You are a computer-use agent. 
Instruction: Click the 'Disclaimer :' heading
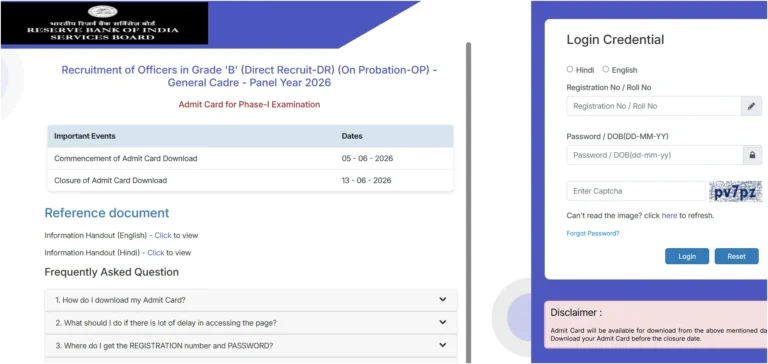tap(576, 313)
